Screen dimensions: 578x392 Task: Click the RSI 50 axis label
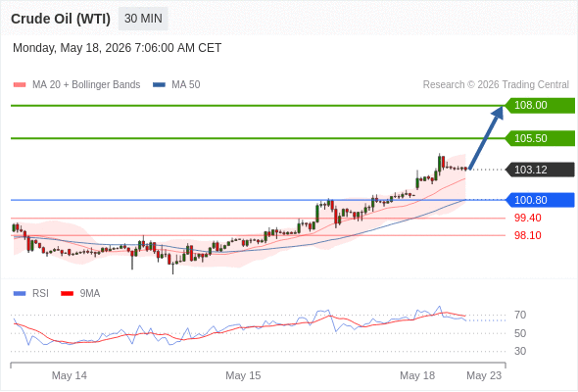pos(520,333)
